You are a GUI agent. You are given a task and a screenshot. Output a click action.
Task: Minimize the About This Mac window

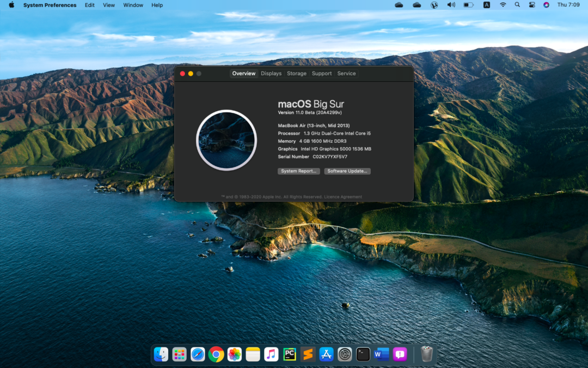coord(191,74)
